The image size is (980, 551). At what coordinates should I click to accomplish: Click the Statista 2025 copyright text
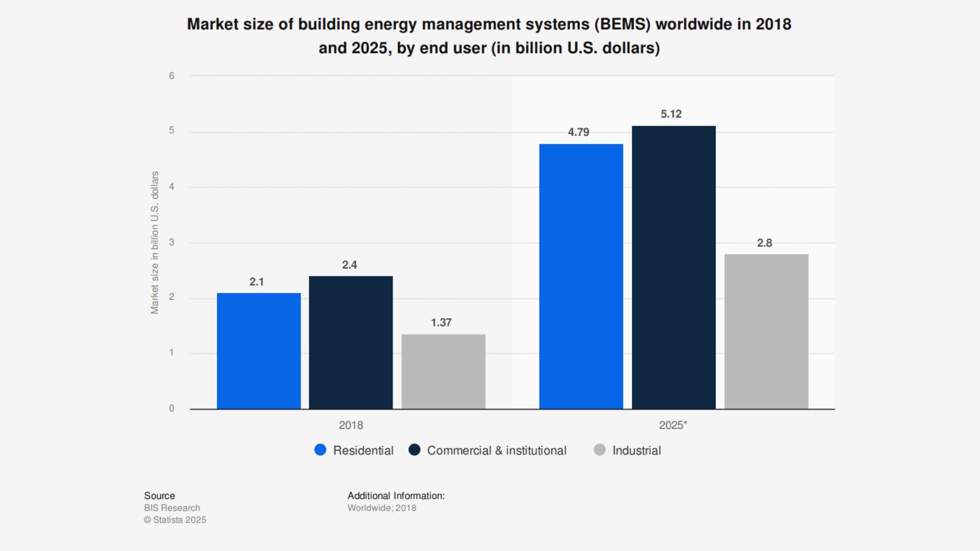tap(175, 520)
